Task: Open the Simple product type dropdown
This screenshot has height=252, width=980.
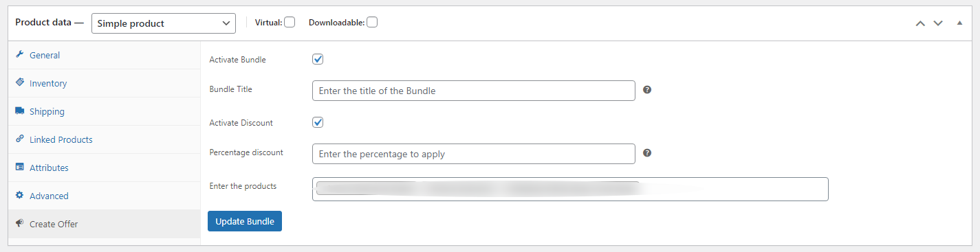Action: point(164,23)
